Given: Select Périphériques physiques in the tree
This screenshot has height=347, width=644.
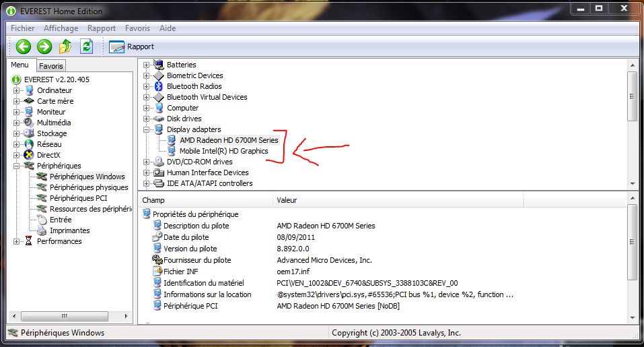Looking at the screenshot, I should (89, 187).
